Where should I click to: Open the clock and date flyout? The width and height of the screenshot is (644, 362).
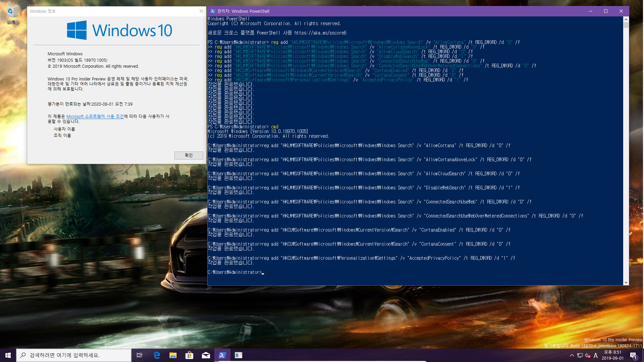[x=612, y=355]
